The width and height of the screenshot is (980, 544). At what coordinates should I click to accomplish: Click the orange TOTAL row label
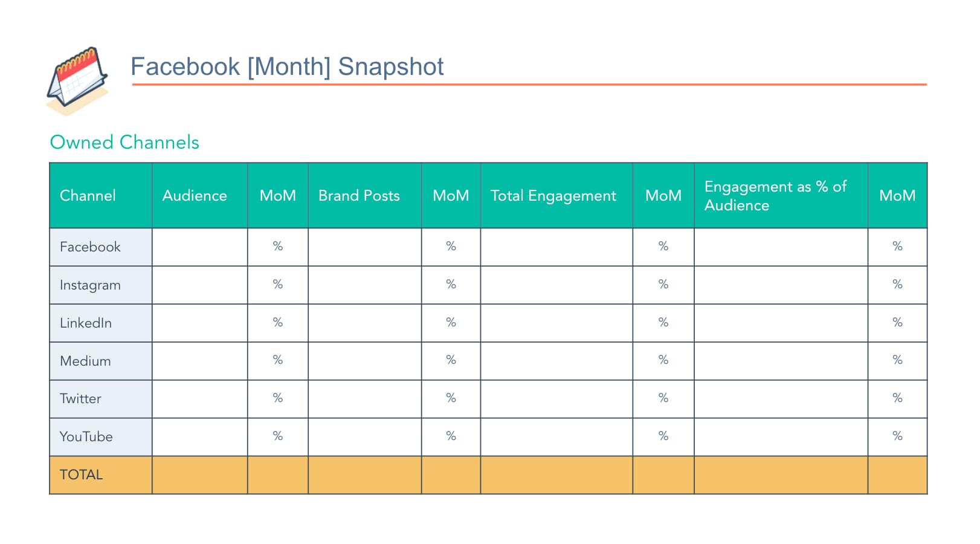[x=82, y=474]
